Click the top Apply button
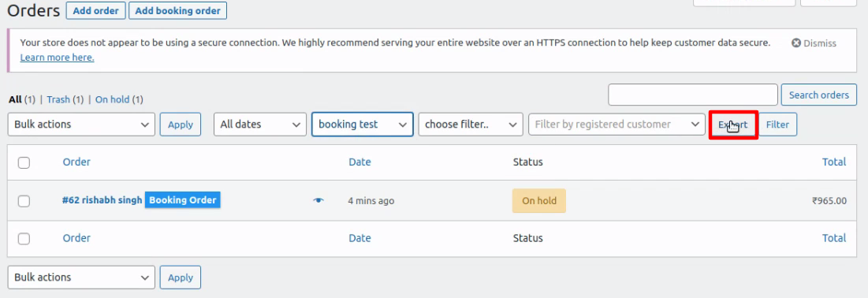The image size is (868, 298). tap(181, 125)
